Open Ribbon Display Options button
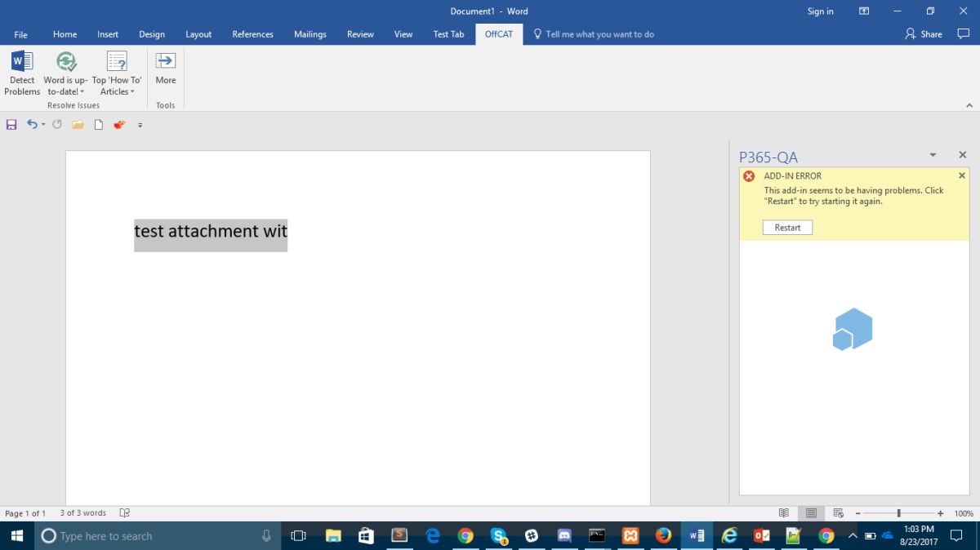The image size is (980, 550). coord(864,11)
